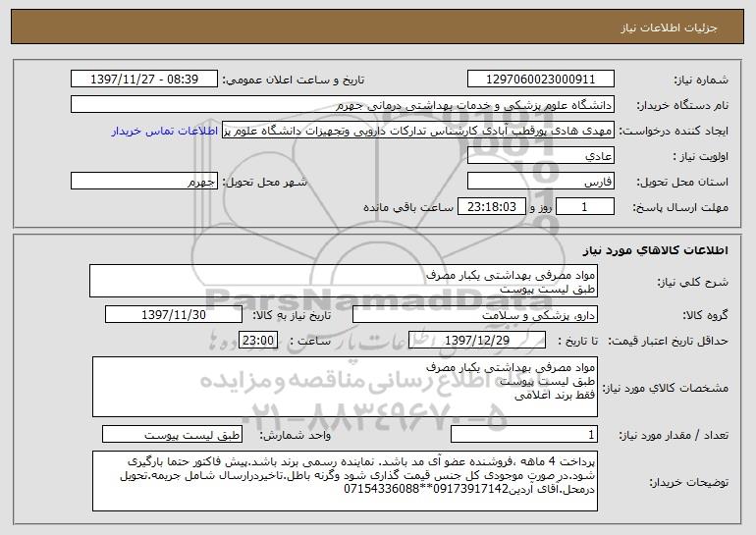Select the announcement date field 1397/11/27 - 08:39
The image size is (756, 535).
click(x=144, y=80)
